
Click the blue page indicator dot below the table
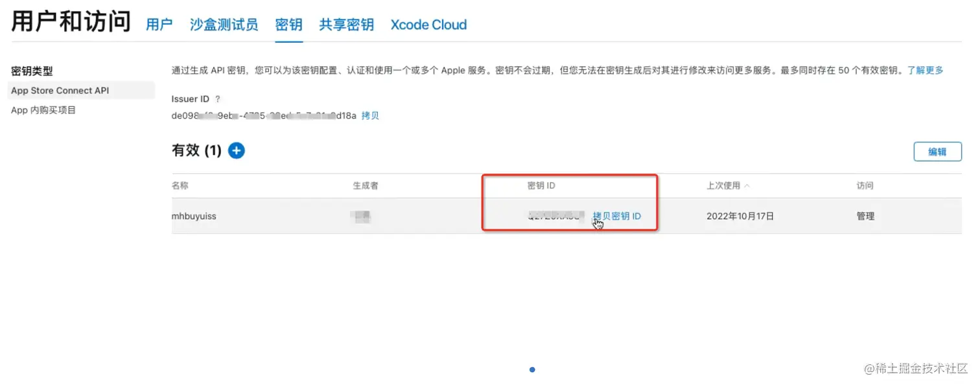tap(531, 369)
